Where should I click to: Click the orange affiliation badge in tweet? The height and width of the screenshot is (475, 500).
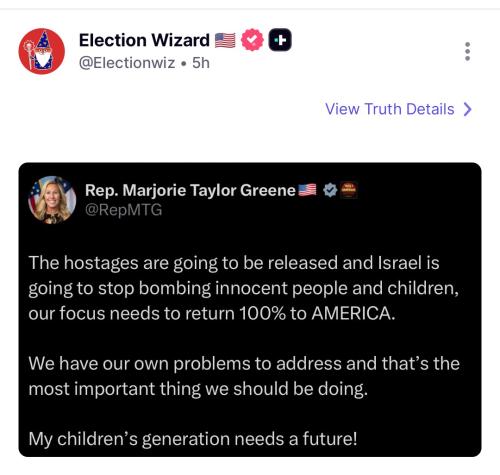349,190
